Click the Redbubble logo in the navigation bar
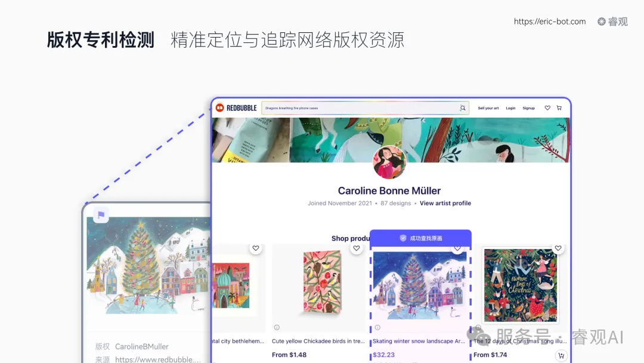The width and height of the screenshot is (644, 363). pos(237,107)
